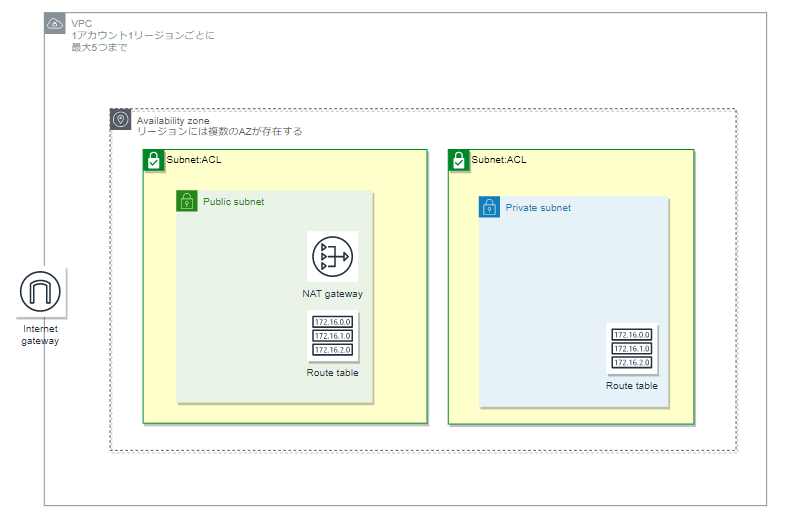Viewport: 787px width, 515px height.
Task: Click the "NAT gateway" label
Action: (x=332, y=294)
